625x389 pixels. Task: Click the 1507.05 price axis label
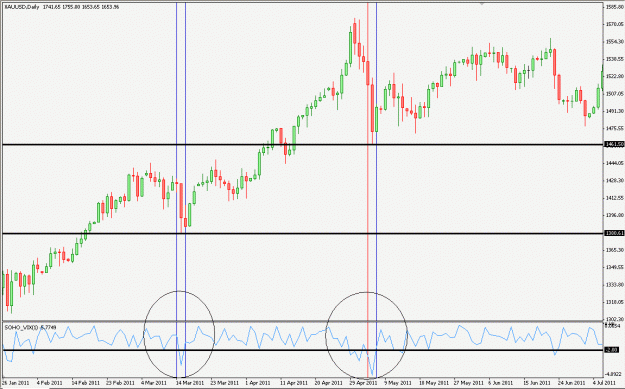[x=615, y=94]
